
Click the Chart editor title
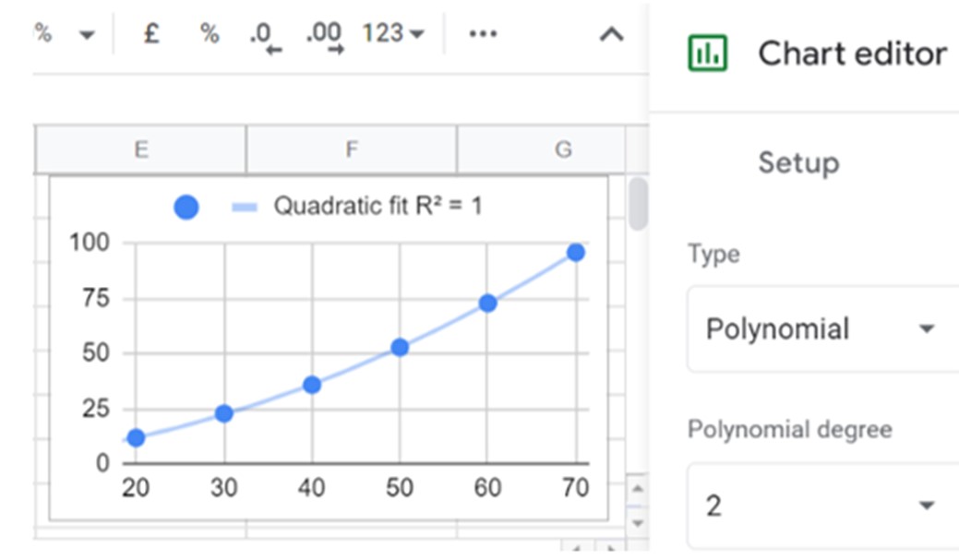click(x=853, y=54)
